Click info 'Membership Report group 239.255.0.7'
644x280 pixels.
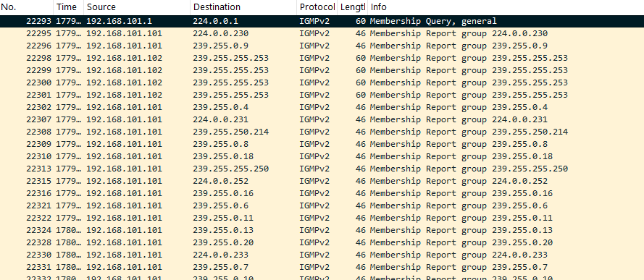pyautogui.click(x=459, y=267)
